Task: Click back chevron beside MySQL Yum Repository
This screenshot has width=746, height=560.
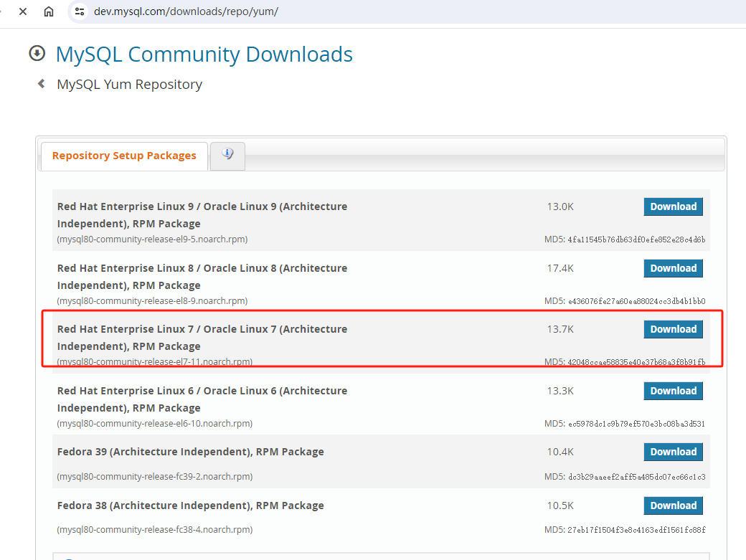Action: point(42,84)
